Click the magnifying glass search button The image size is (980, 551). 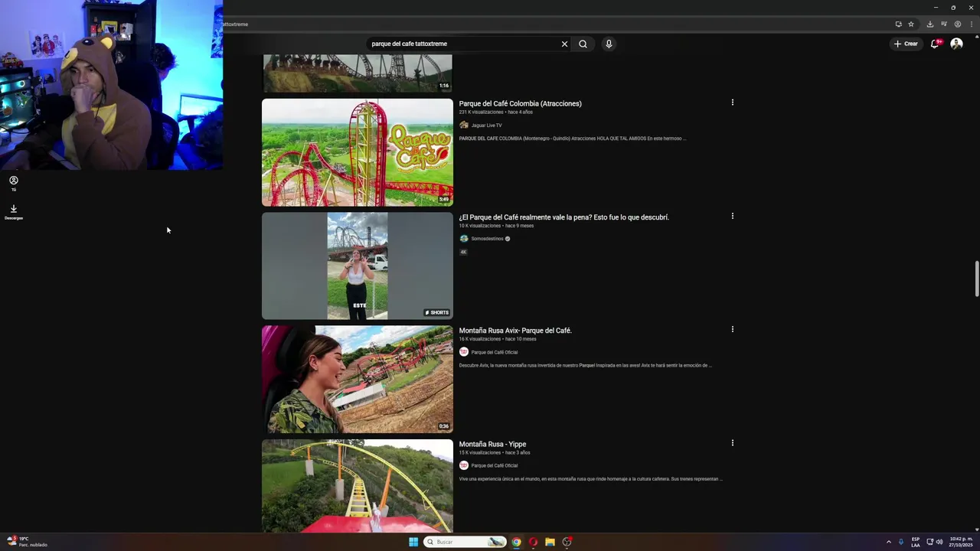583,44
